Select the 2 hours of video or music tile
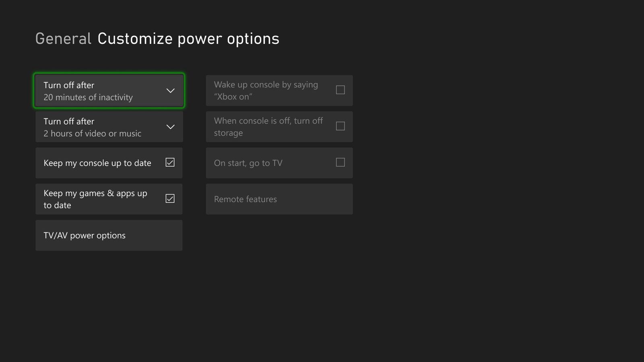 pos(109,127)
